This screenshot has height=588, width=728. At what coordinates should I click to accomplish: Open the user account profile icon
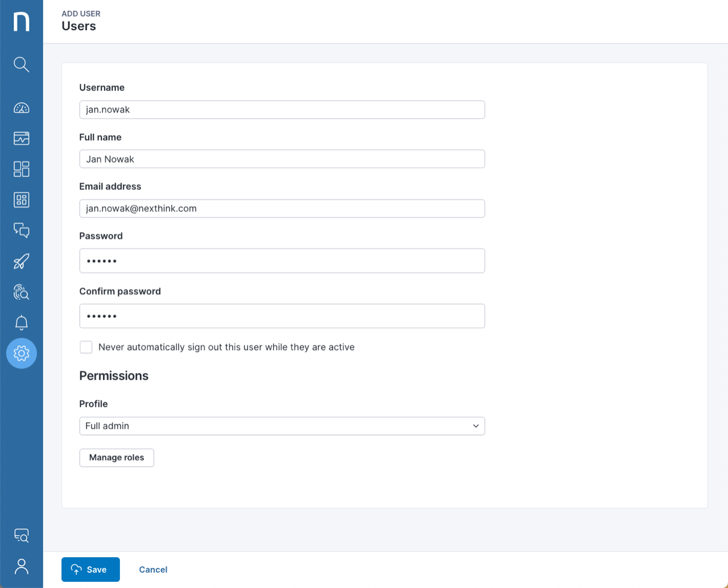click(21, 566)
